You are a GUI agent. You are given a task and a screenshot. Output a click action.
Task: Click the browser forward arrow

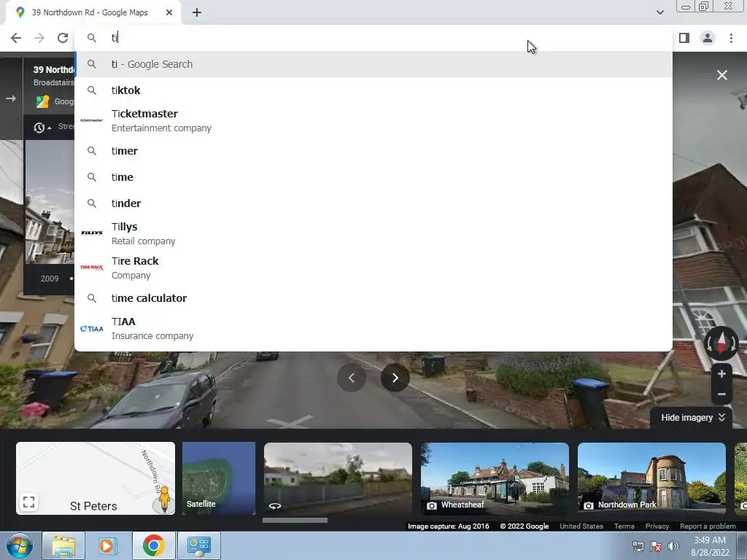39,38
